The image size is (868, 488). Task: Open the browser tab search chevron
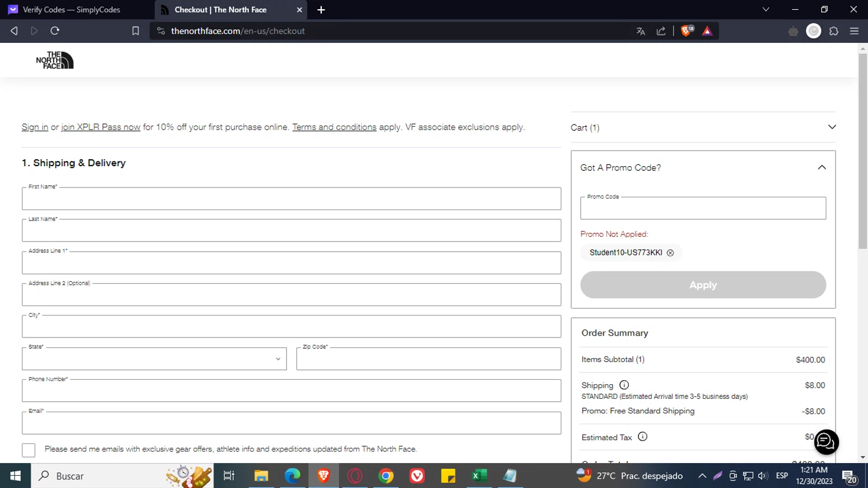766,10
